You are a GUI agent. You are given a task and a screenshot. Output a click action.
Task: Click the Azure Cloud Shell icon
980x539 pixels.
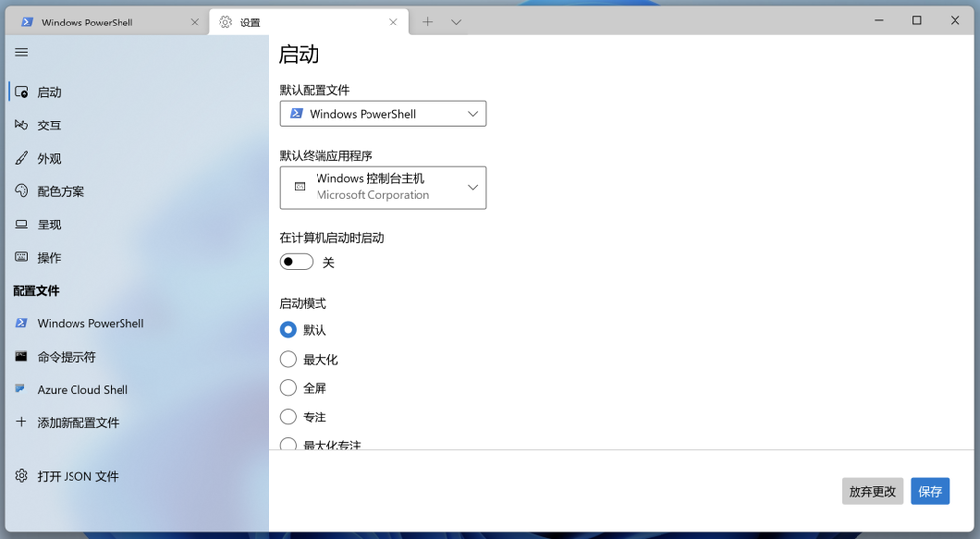20,389
